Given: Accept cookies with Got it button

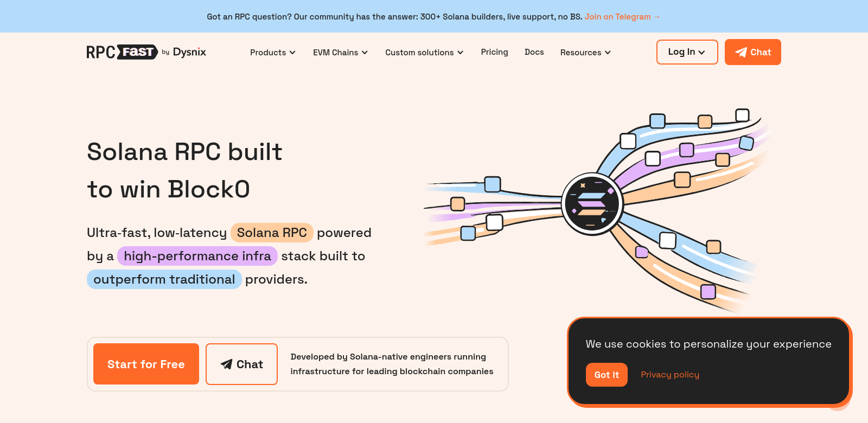Looking at the screenshot, I should point(607,375).
